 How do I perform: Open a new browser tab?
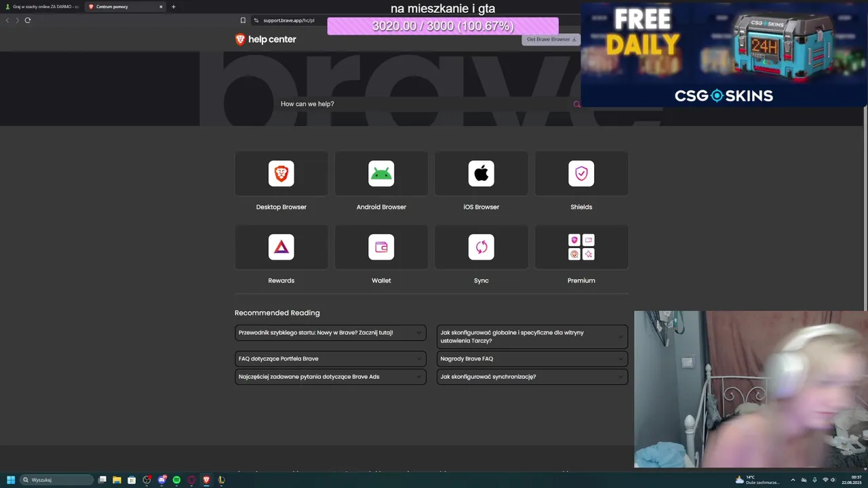tap(174, 7)
